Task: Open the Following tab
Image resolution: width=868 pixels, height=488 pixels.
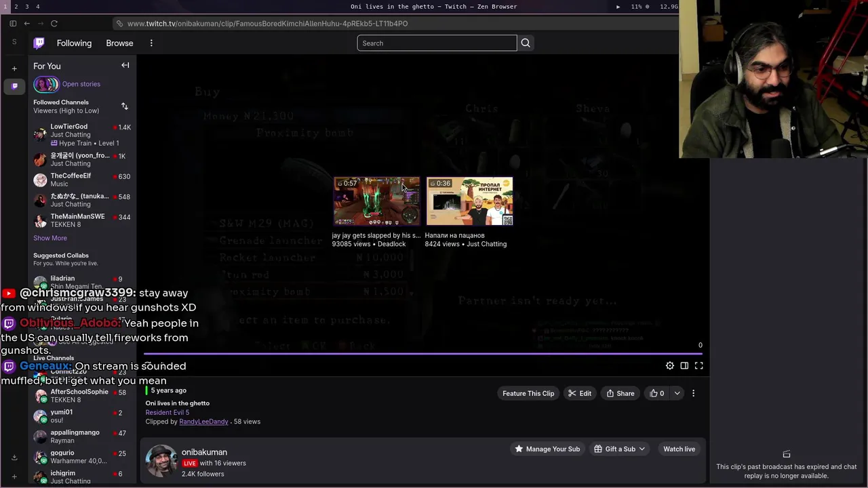Action: (74, 43)
